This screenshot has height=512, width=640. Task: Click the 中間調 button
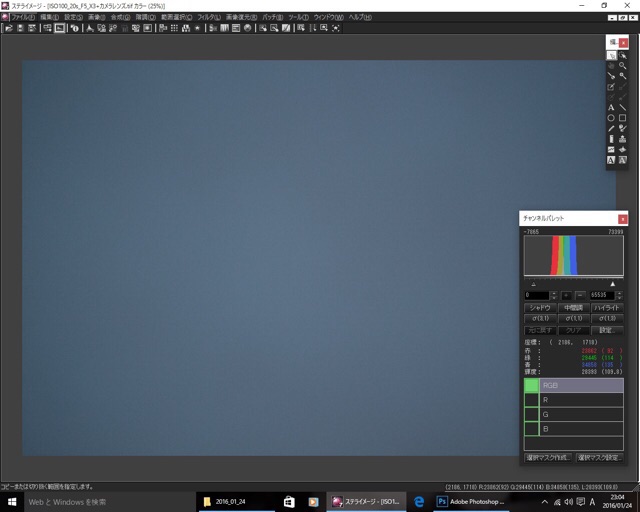tap(573, 308)
